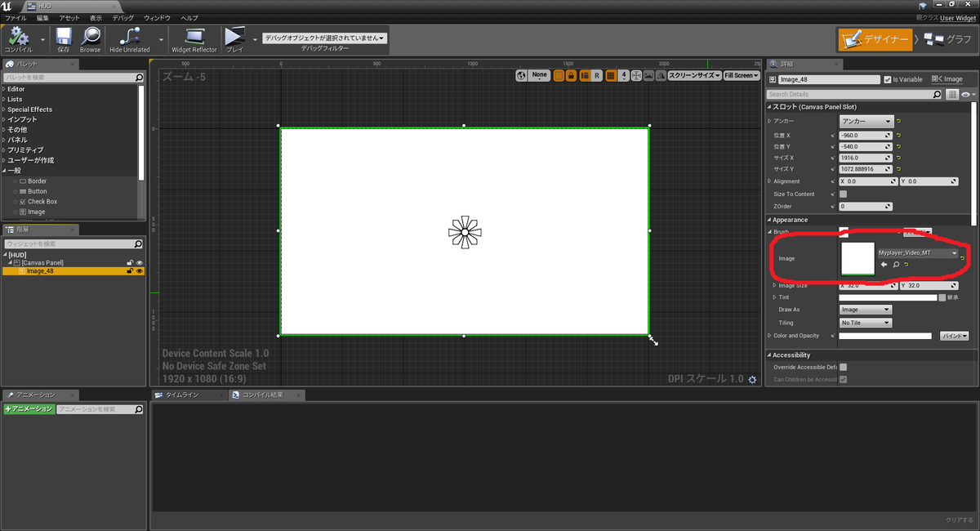Screen dimensions: 980x531
Task: Open the ファイル menu
Action: 16,17
